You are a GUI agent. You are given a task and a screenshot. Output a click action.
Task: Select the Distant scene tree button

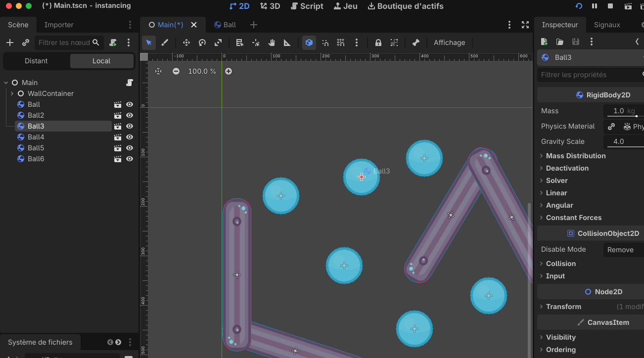pos(36,61)
